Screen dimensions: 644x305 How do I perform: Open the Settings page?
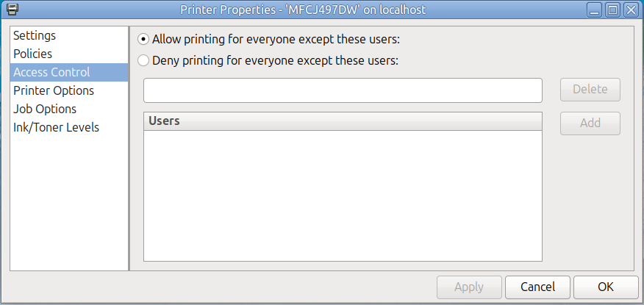click(x=35, y=35)
